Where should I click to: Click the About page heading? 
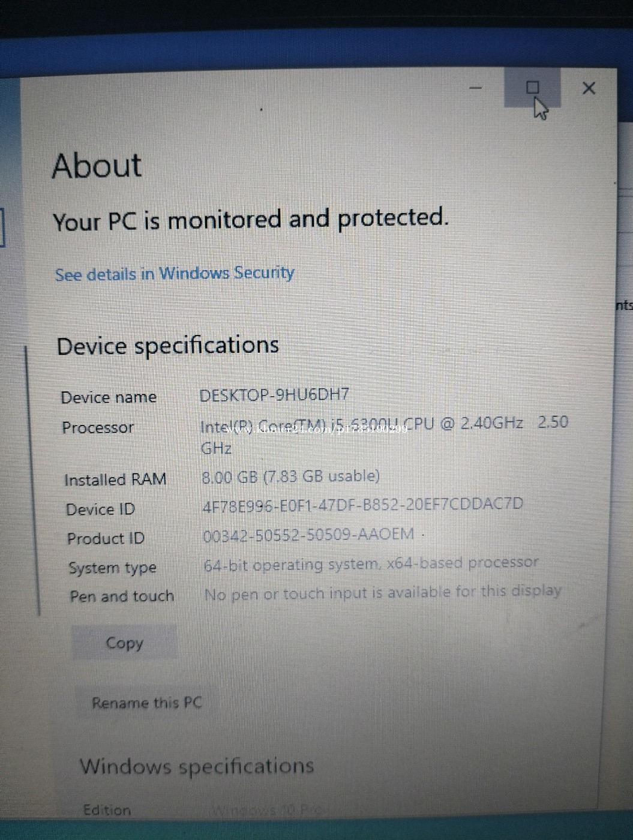coord(97,166)
